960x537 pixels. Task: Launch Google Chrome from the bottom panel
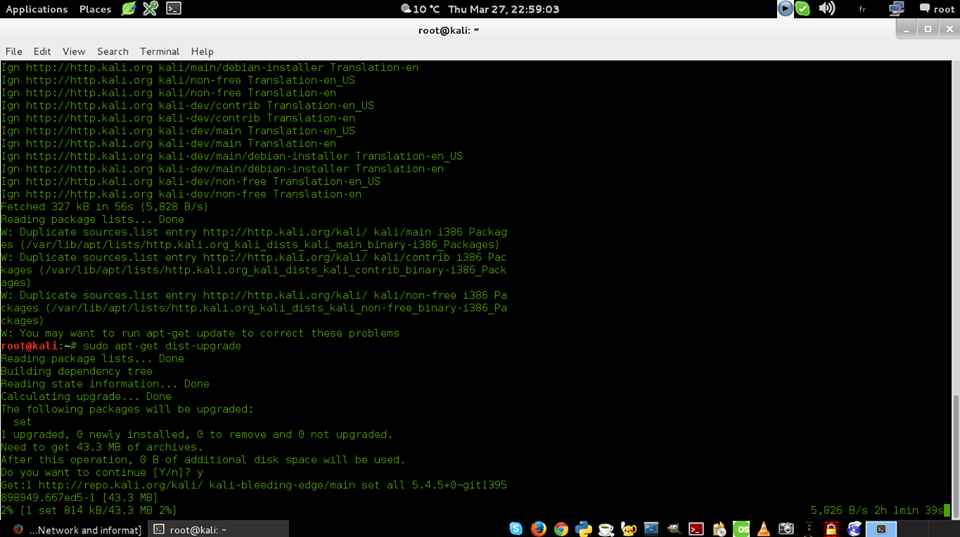coord(561,528)
